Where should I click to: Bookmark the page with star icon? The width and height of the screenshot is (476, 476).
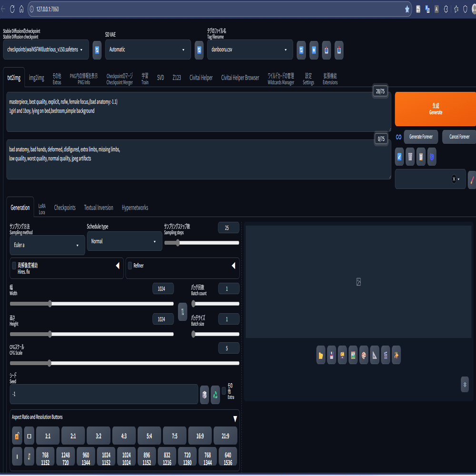407,10
